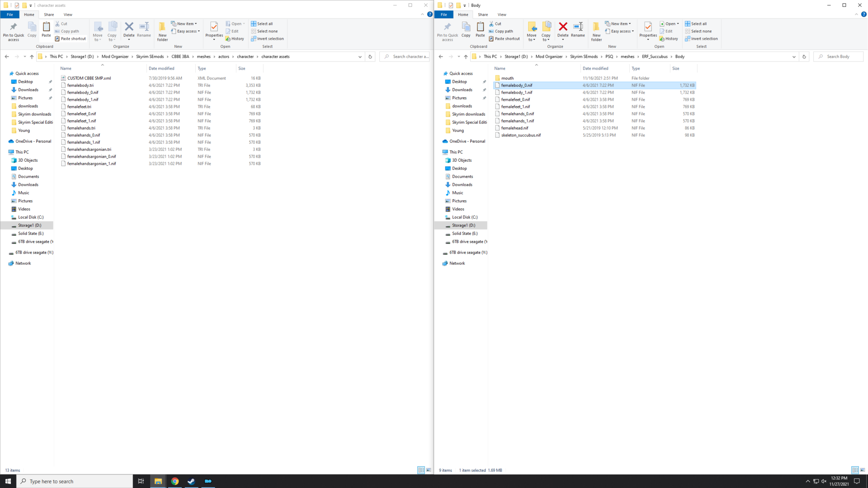Click PSQ breadcrumb in Body address bar
The image size is (868, 488).
609,56
